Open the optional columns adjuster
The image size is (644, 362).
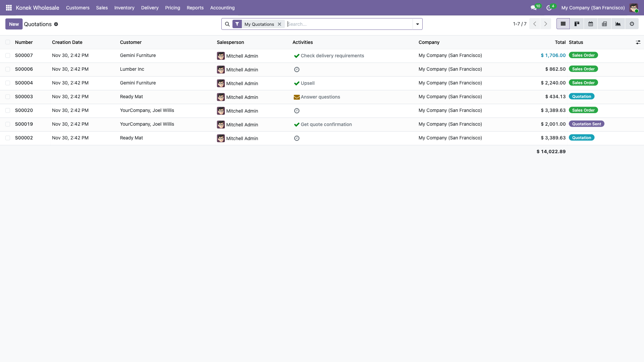point(638,42)
